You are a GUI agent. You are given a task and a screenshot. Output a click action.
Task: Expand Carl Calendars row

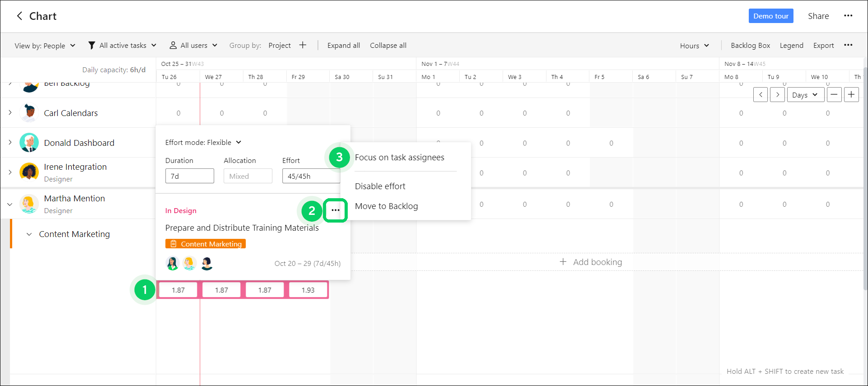point(10,112)
